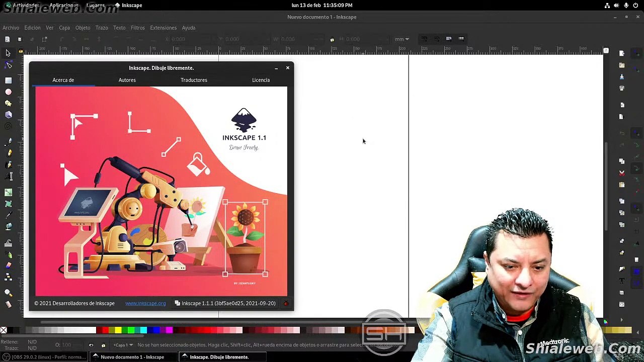
Task: Open the Texto menu
Action: 119,28
